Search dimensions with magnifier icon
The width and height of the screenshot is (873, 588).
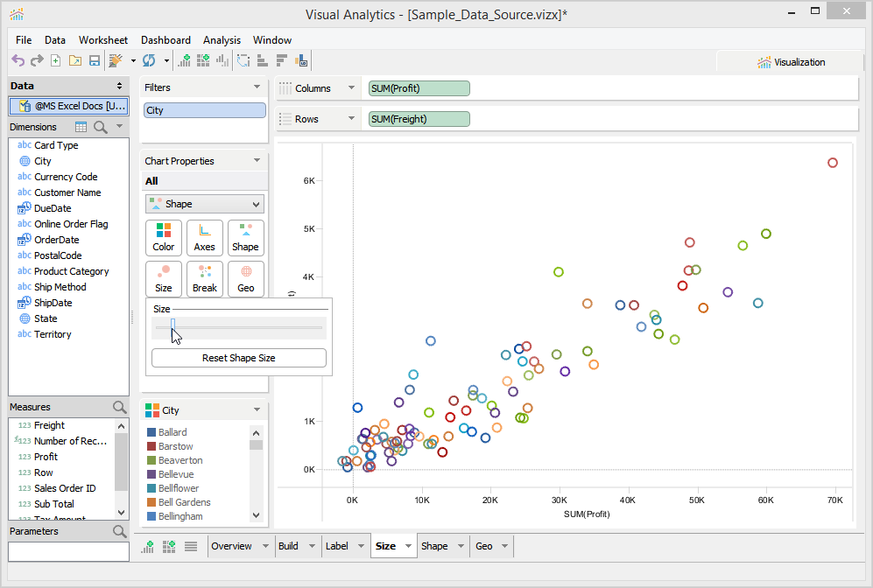pos(101,127)
